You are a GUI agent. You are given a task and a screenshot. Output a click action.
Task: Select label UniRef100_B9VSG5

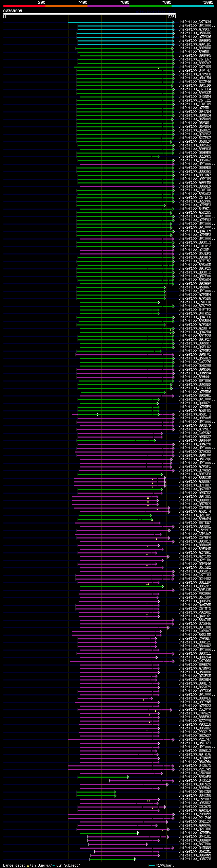[x=195, y=93]
